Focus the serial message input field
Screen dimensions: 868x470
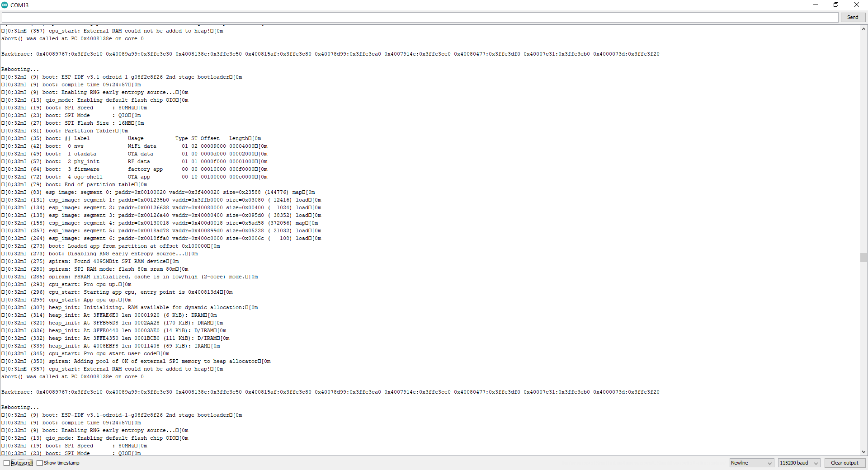pyautogui.click(x=420, y=17)
